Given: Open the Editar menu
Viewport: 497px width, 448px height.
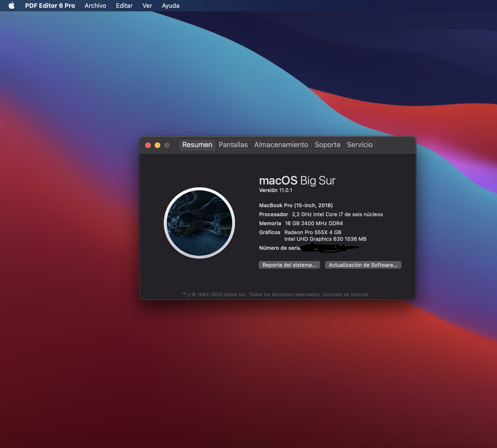Looking at the screenshot, I should coord(124,5).
